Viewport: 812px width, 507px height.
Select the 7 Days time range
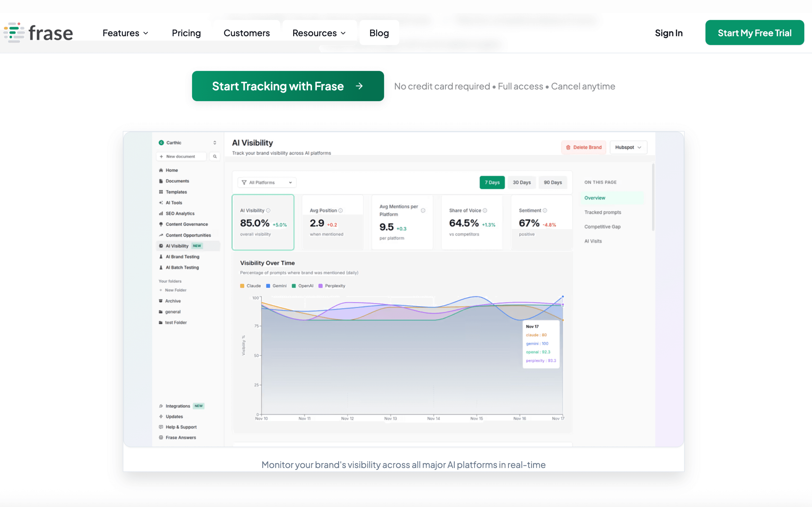pyautogui.click(x=492, y=183)
